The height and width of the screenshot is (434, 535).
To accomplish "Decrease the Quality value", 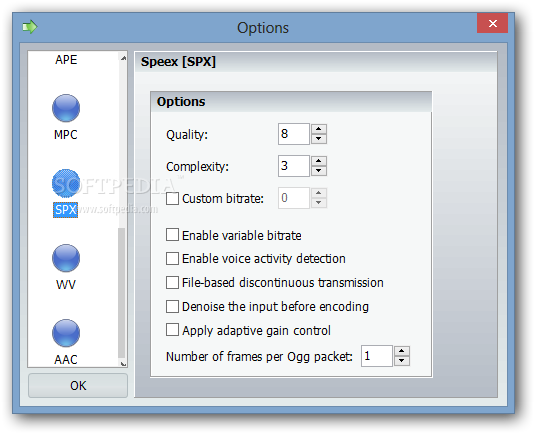I will [319, 139].
